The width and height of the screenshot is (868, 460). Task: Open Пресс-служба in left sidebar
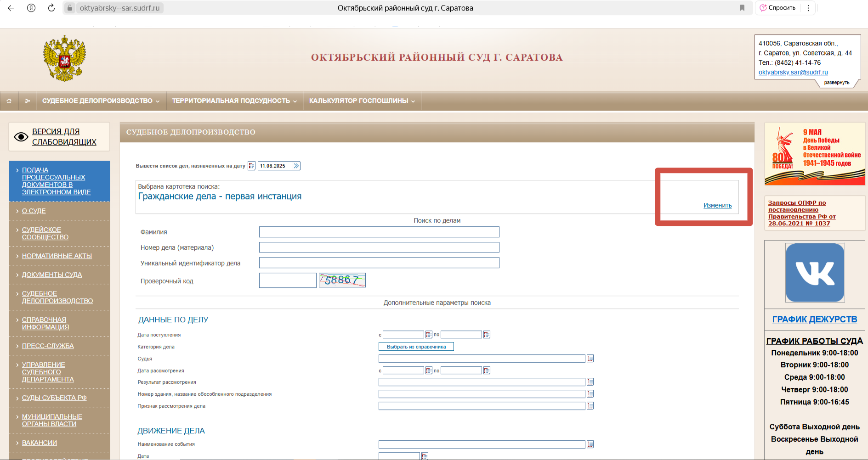pos(48,346)
